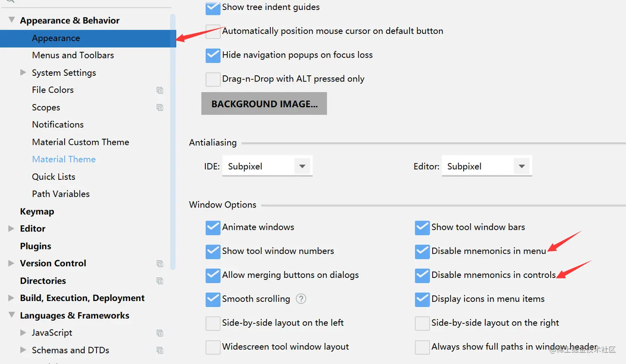Click the project-level icon next to Directories

[x=160, y=281]
